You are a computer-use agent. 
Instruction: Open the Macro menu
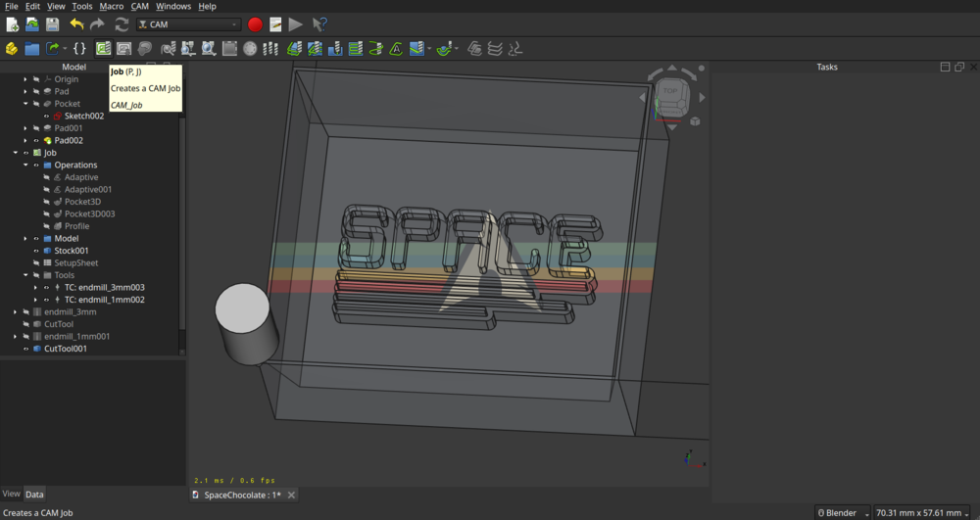(x=112, y=6)
